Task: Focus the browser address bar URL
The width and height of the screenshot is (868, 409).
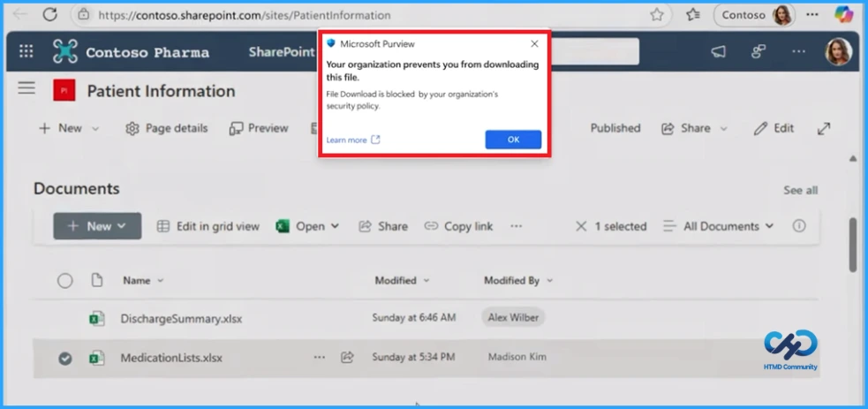Action: tap(244, 15)
